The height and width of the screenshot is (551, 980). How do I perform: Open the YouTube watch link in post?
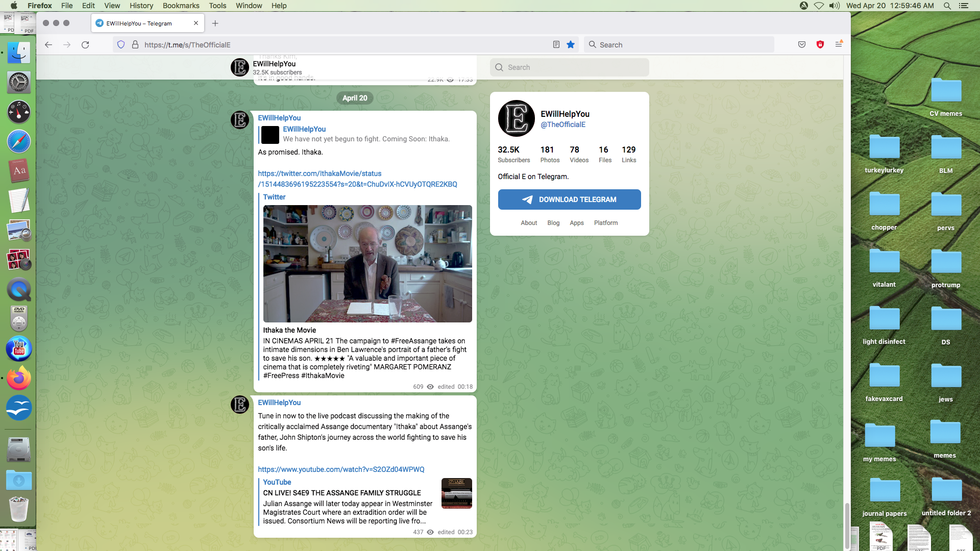coord(341,469)
